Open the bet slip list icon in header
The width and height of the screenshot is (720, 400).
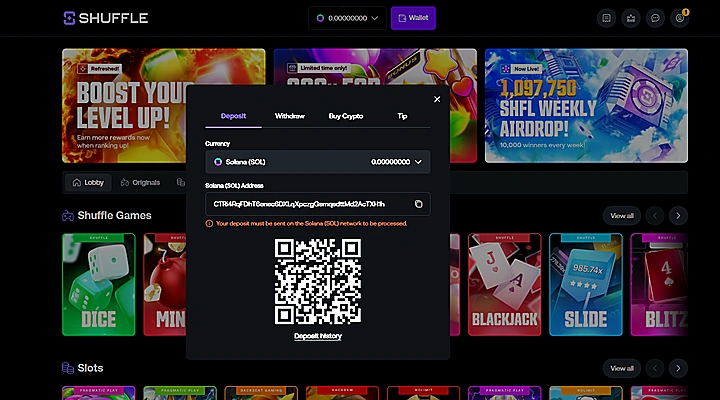(607, 18)
